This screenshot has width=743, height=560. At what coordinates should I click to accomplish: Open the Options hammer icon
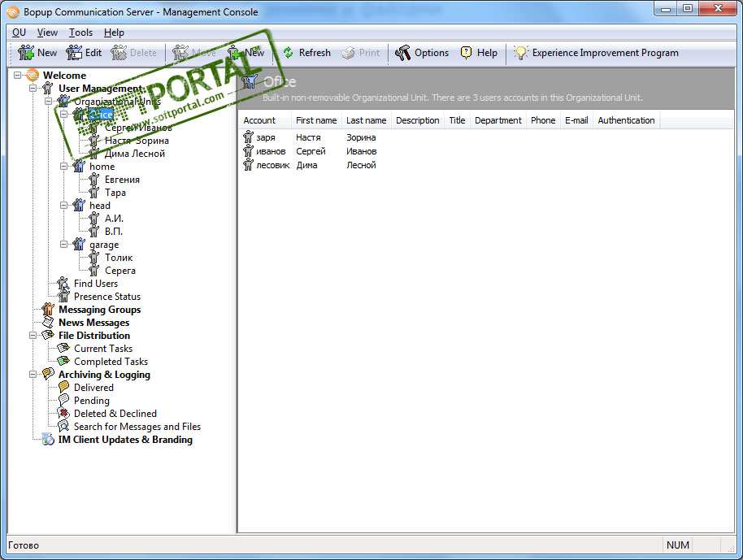point(402,53)
